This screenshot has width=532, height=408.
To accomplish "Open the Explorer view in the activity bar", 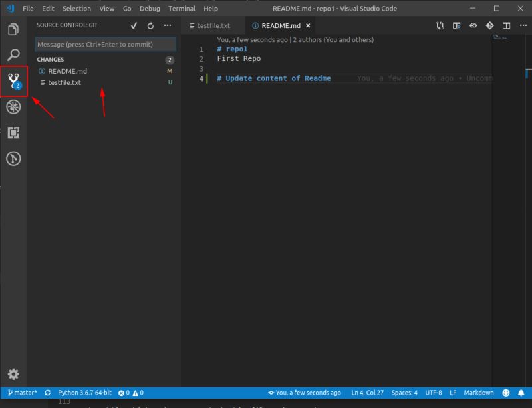I will point(13,29).
